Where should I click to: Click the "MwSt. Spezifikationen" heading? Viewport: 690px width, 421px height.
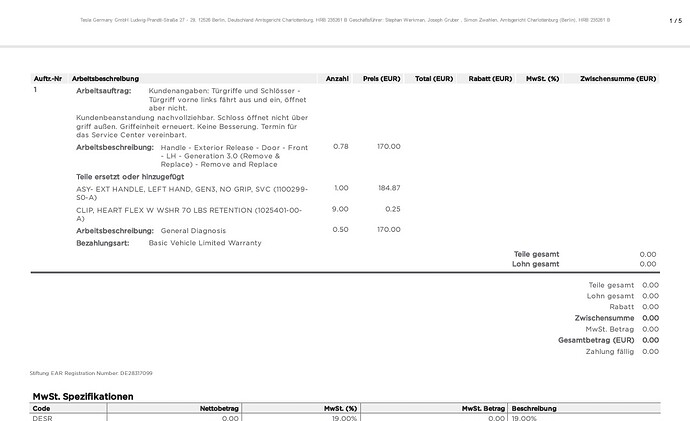click(83, 397)
